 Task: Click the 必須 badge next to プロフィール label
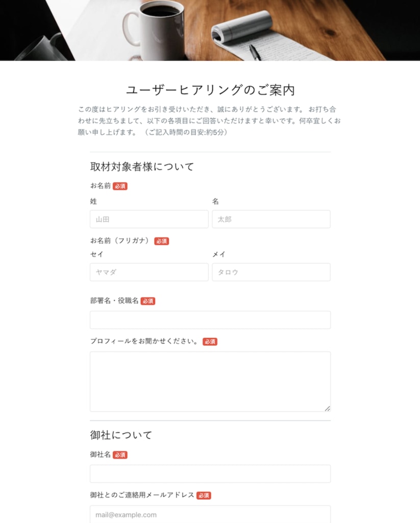210,342
